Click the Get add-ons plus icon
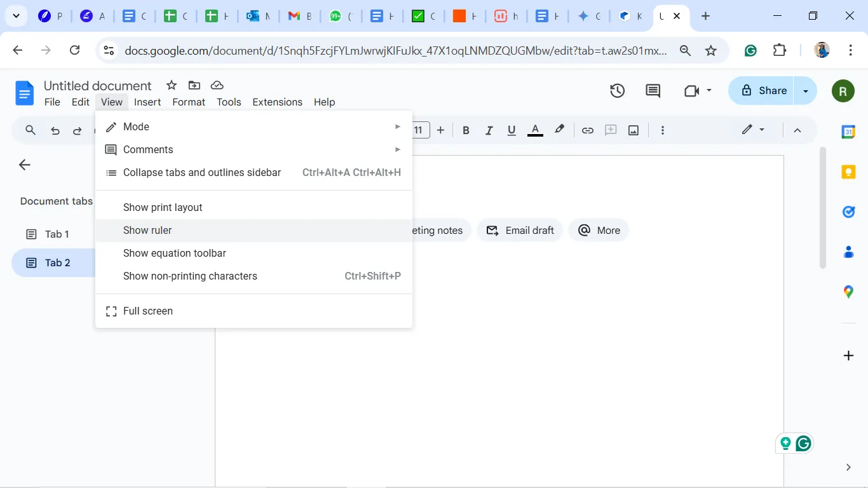This screenshot has width=868, height=488. point(848,355)
